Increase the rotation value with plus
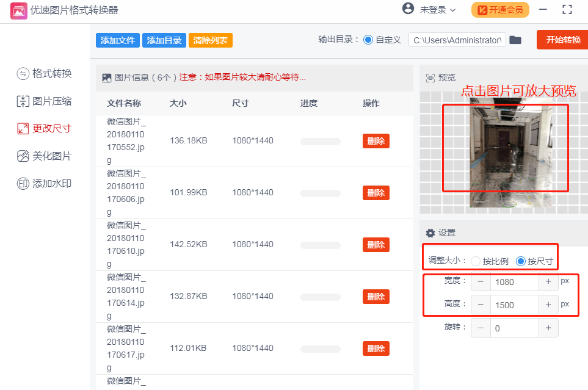This screenshot has height=390, width=588. coord(548,328)
